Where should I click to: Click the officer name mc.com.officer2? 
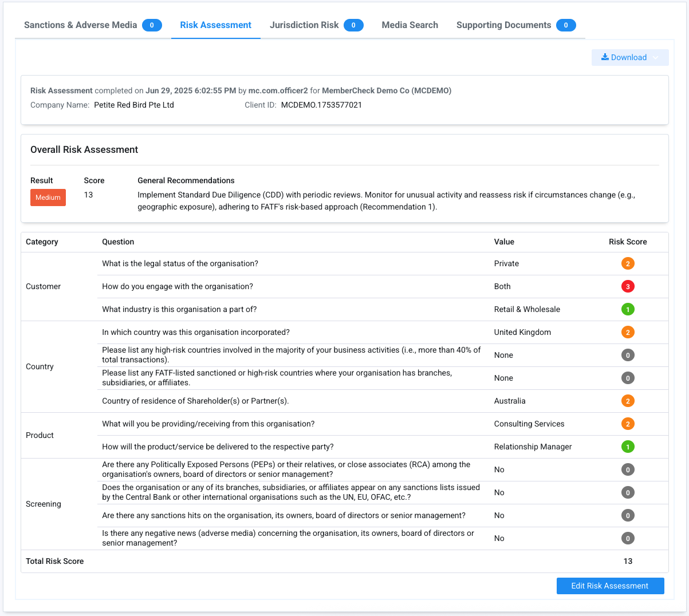(278, 90)
